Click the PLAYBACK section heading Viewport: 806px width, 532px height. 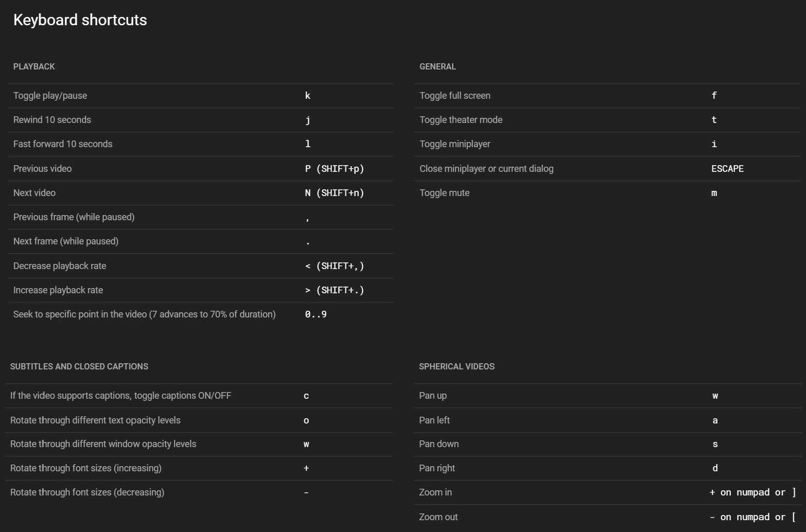[34, 66]
